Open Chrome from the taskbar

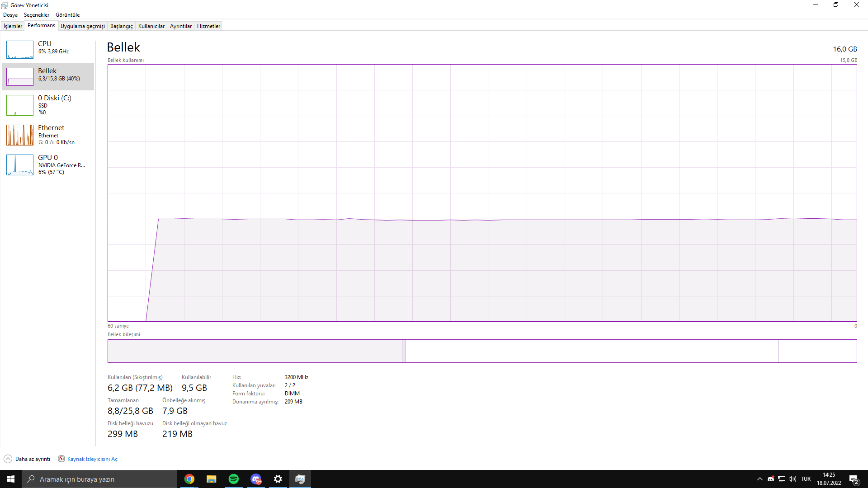[189, 479]
